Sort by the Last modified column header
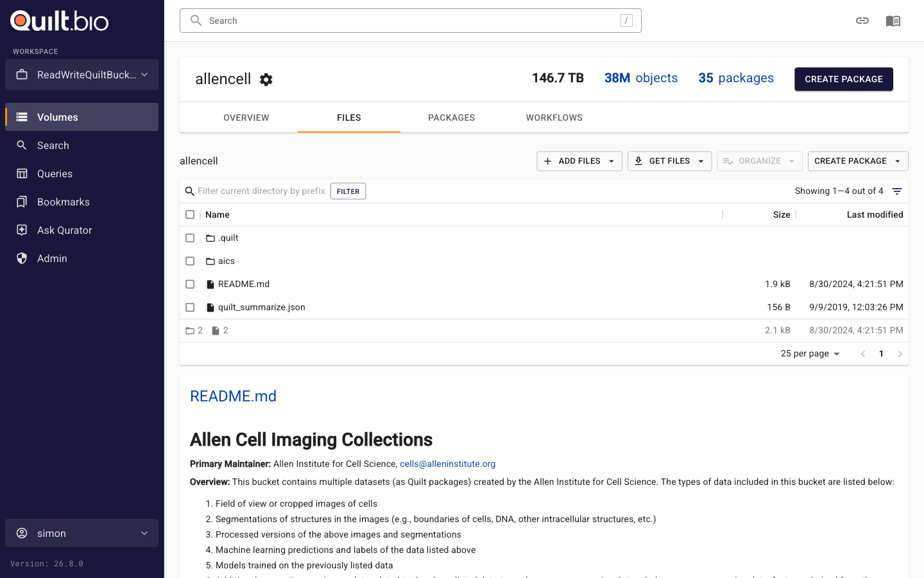 875,215
